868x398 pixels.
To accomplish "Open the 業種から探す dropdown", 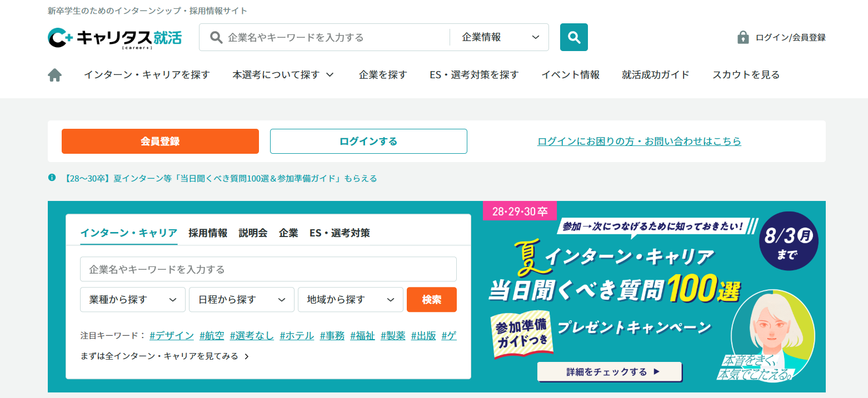I will tap(132, 300).
